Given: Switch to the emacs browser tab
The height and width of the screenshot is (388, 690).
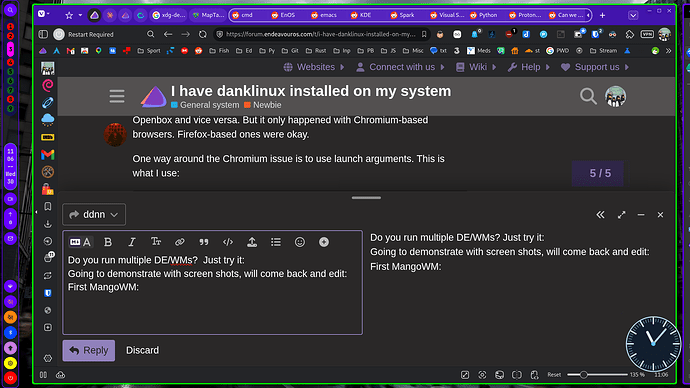Looking at the screenshot, I should (x=328, y=15).
